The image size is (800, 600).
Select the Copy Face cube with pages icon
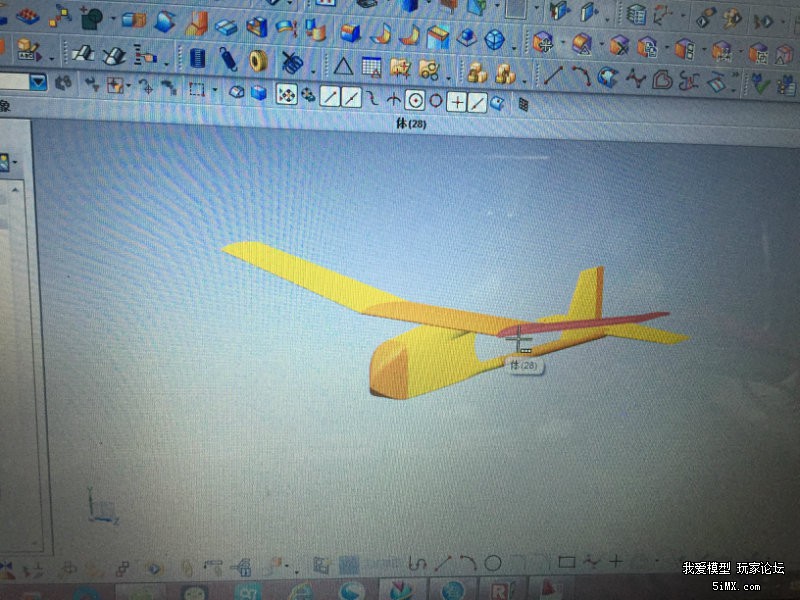click(647, 47)
